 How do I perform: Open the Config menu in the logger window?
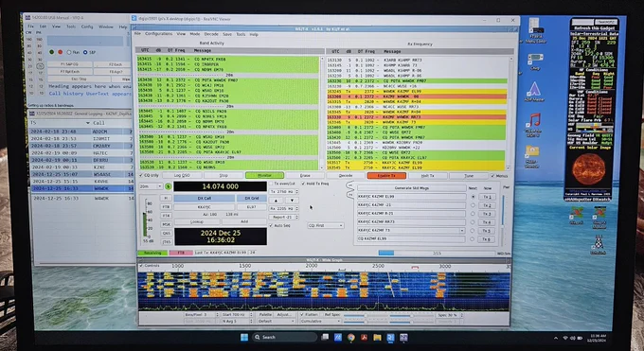87,26
